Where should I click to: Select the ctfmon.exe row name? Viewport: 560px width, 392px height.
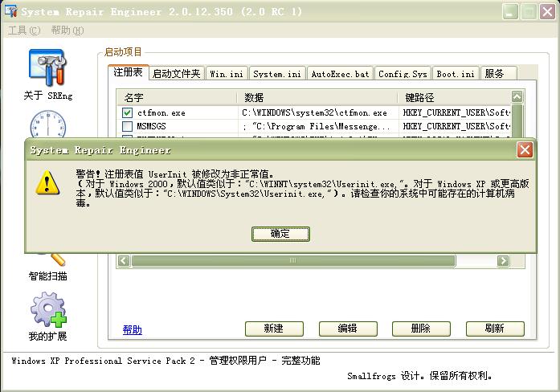161,112
